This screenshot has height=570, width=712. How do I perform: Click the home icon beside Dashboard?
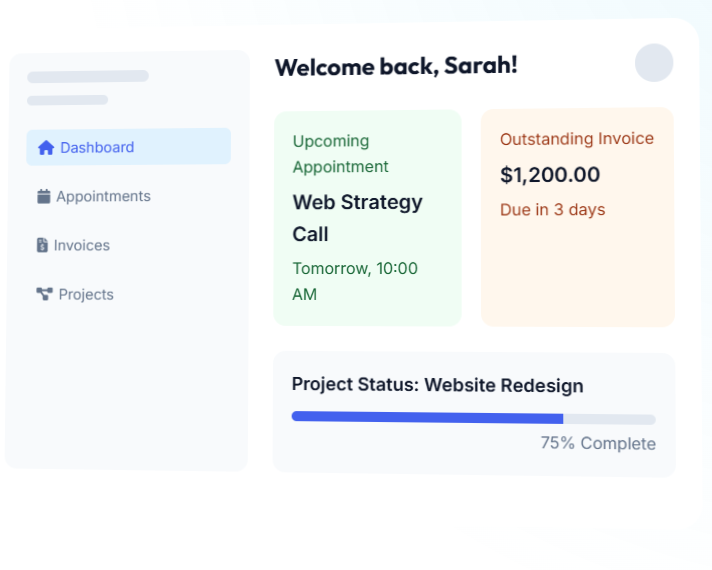pos(46,148)
